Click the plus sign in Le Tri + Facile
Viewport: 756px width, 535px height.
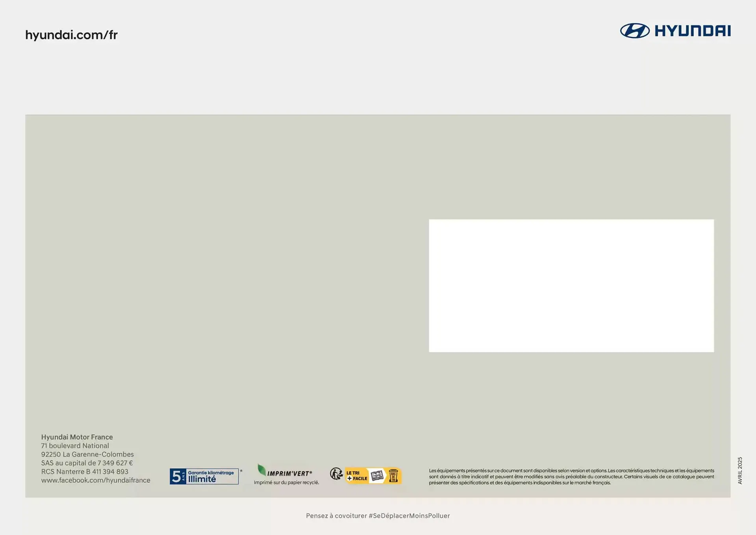coord(349,479)
